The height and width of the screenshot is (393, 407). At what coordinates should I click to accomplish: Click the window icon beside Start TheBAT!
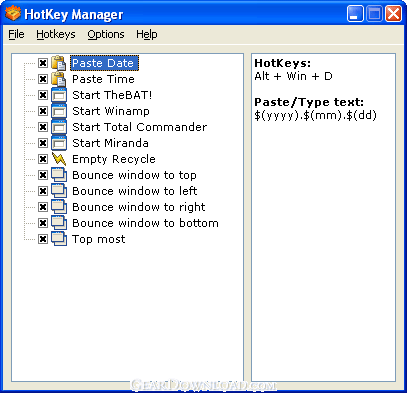tap(59, 95)
